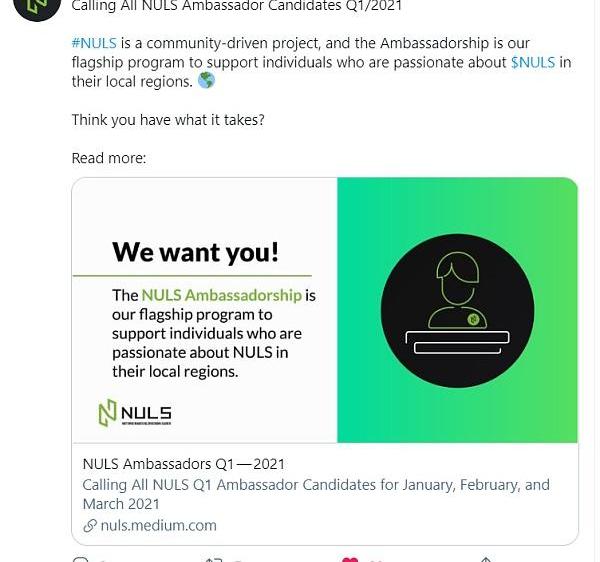Open the $NULS cashtag link

click(532, 63)
